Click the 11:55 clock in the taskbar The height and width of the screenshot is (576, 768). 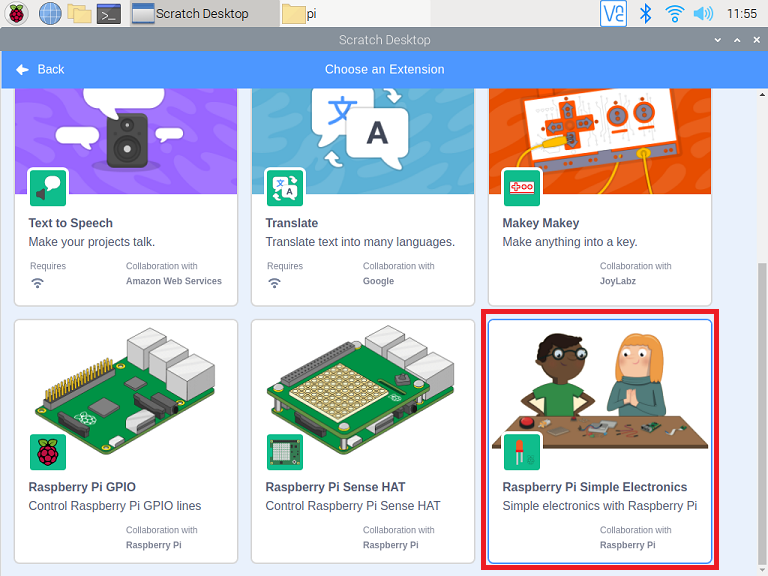point(742,14)
